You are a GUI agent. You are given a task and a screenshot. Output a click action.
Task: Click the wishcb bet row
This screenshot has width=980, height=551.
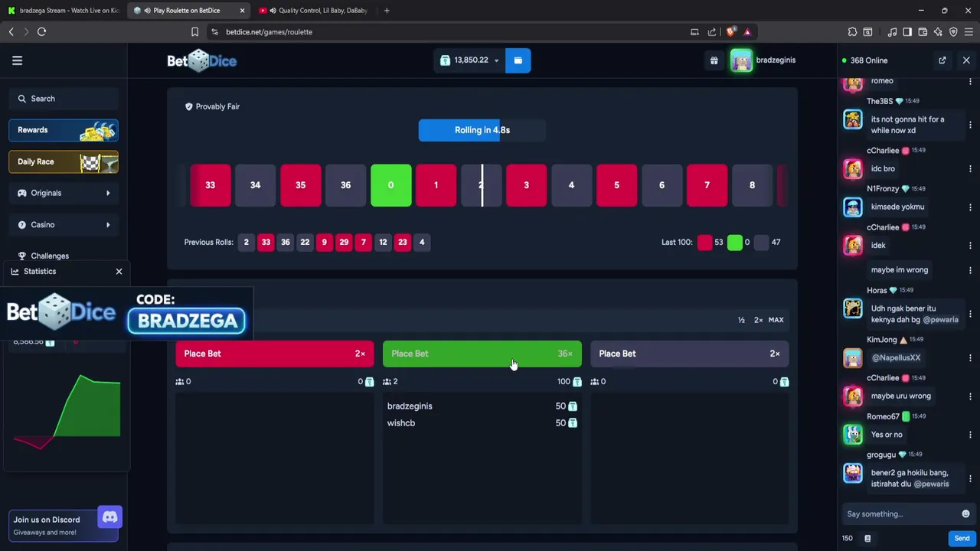(482, 423)
